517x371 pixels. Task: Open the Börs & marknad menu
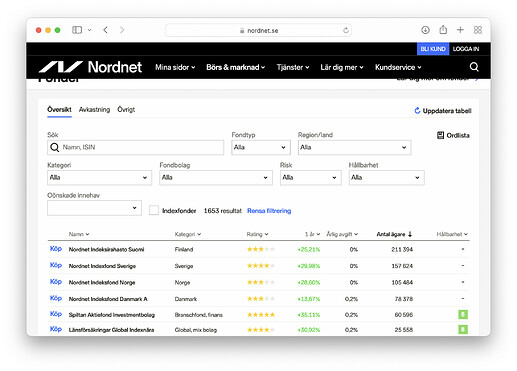[236, 67]
